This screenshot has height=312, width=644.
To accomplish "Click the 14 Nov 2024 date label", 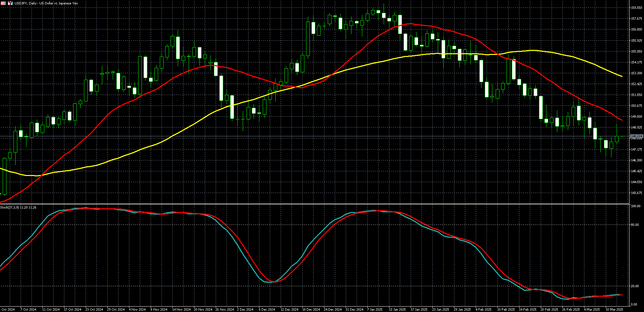I will pyautogui.click(x=181, y=309).
